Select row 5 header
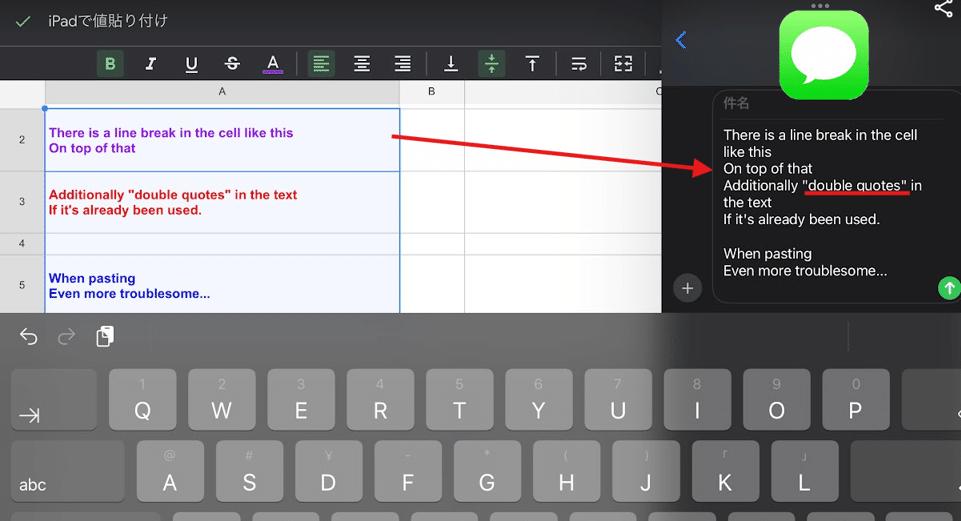This screenshot has width=961, height=521. [22, 284]
